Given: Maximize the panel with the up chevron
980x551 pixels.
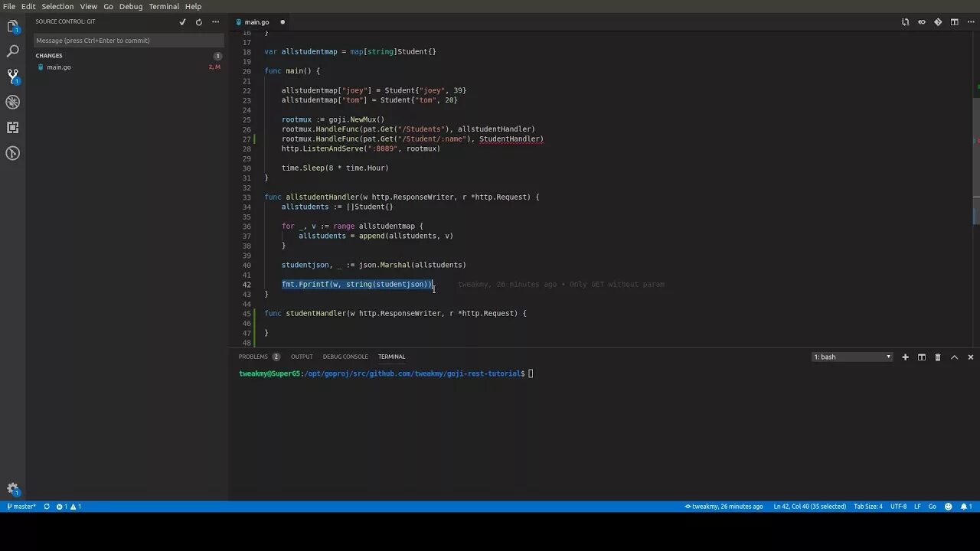Looking at the screenshot, I should click(954, 357).
